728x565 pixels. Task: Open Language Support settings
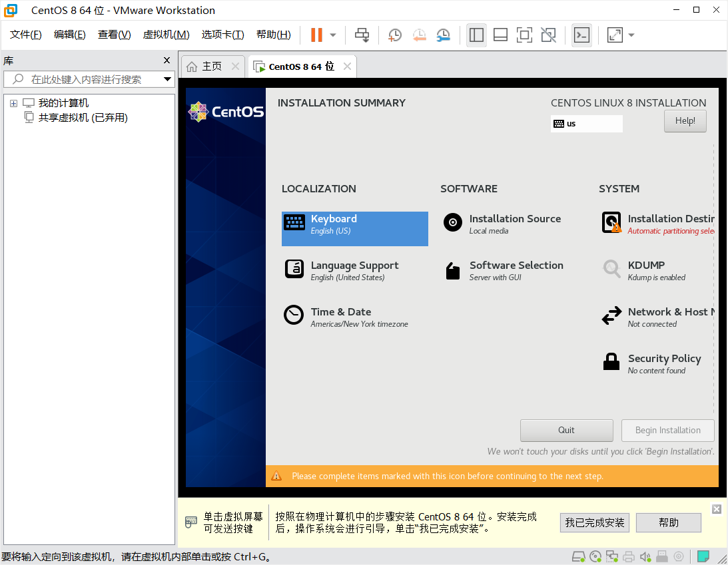[355, 270]
